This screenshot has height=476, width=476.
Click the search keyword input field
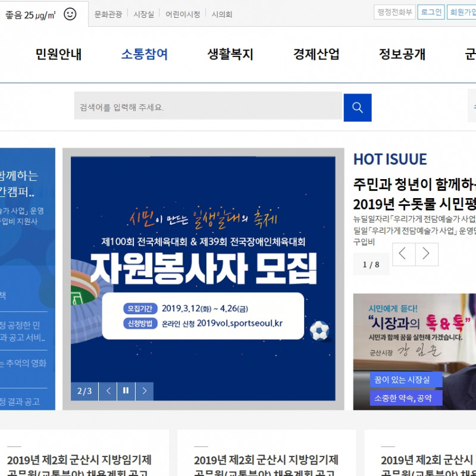point(208,107)
